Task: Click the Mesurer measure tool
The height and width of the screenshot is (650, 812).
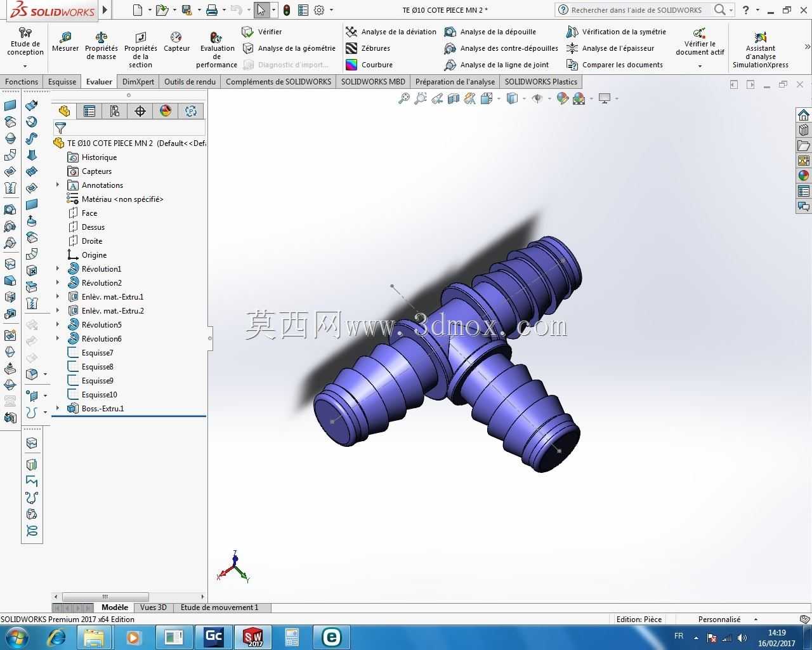Action: (65, 43)
